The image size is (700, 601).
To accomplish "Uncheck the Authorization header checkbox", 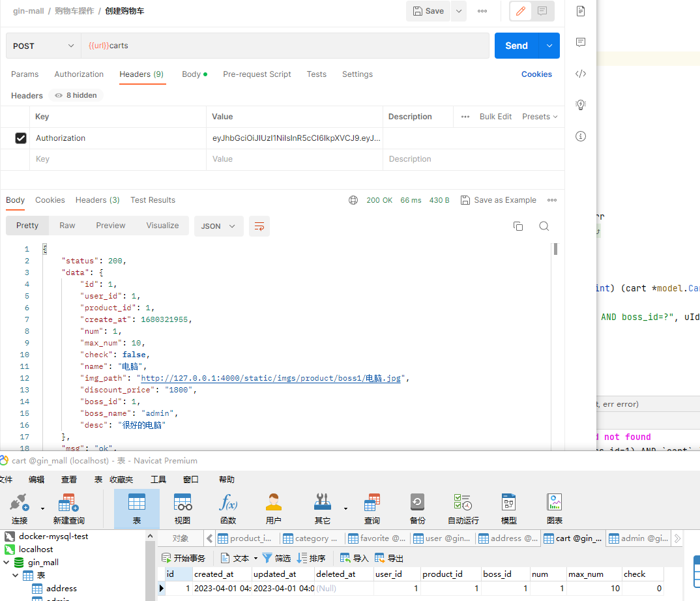I will point(21,138).
